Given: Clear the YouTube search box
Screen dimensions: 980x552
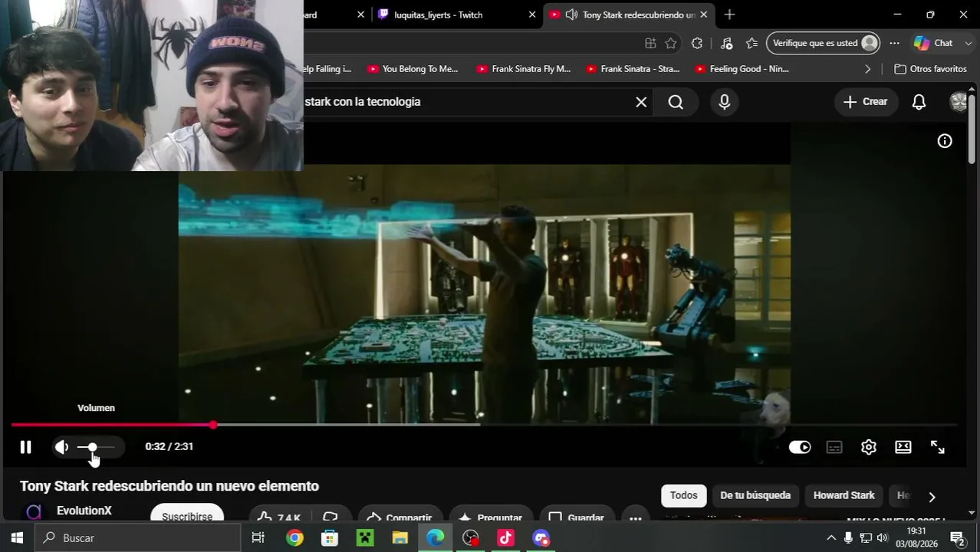Looking at the screenshot, I should [641, 102].
